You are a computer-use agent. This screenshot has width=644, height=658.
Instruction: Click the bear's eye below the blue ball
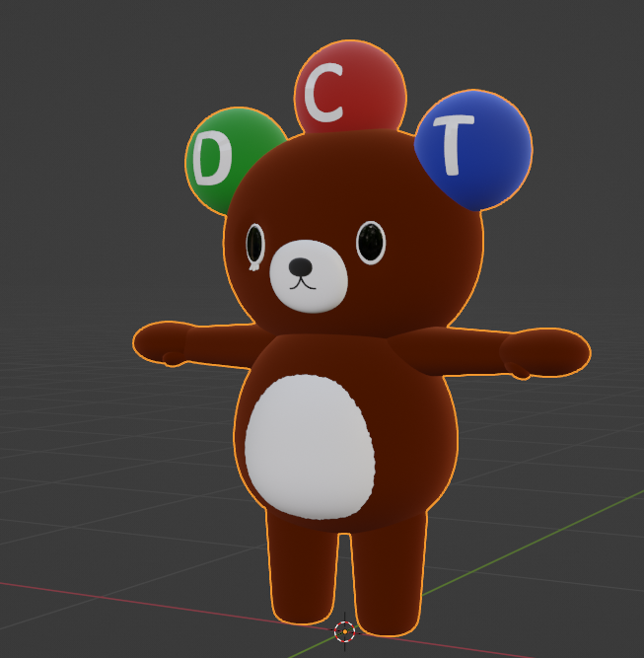pyautogui.click(x=371, y=242)
